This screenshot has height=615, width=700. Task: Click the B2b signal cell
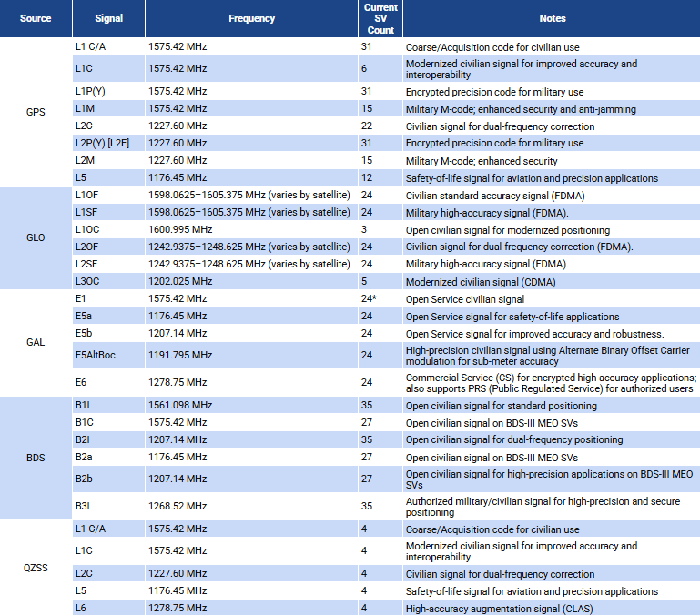[x=108, y=479]
